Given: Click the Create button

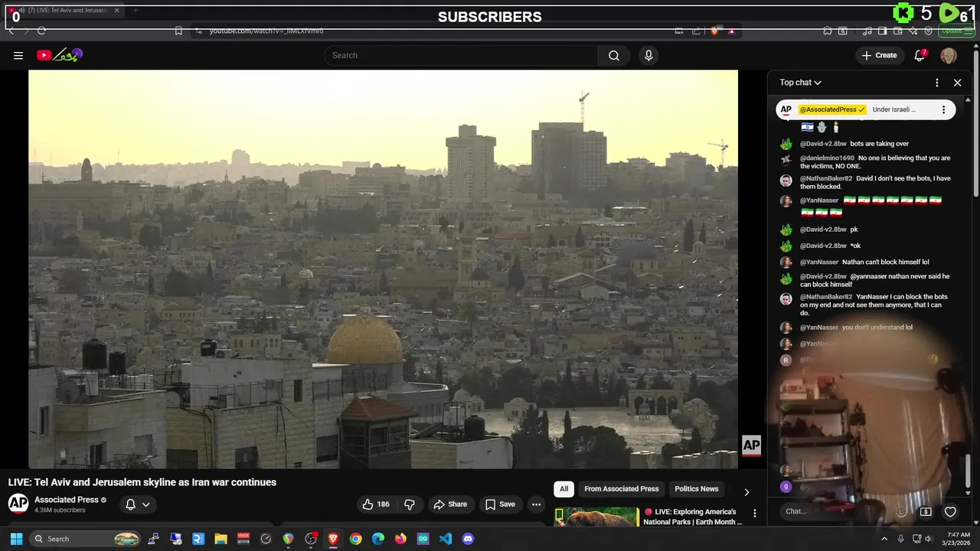Looking at the screenshot, I should [879, 55].
